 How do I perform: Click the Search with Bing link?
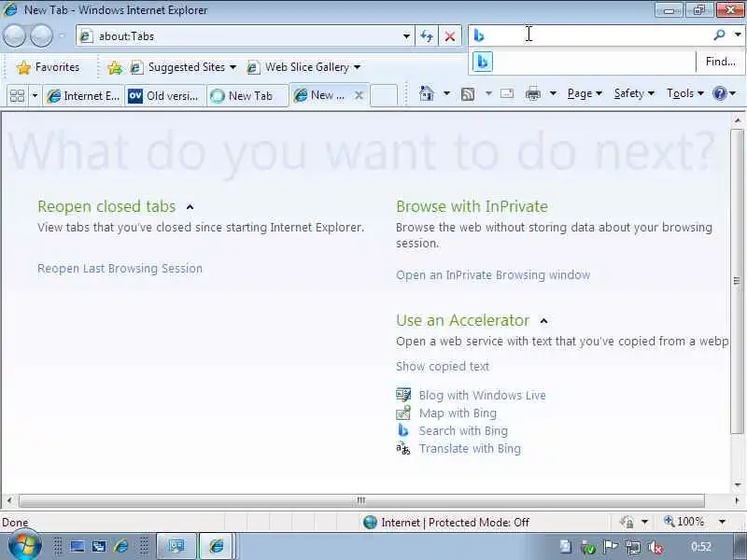click(463, 430)
